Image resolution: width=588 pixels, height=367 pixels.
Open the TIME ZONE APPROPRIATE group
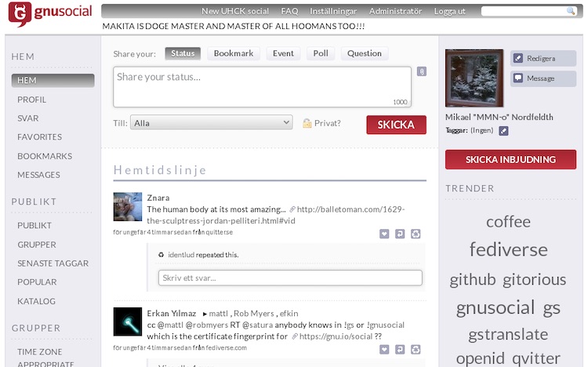45,358
